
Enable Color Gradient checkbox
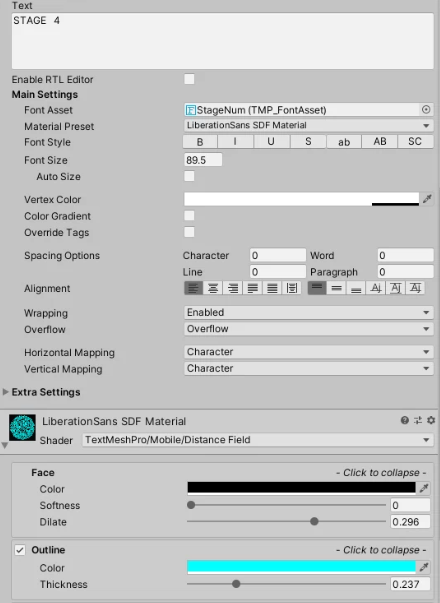189,215
